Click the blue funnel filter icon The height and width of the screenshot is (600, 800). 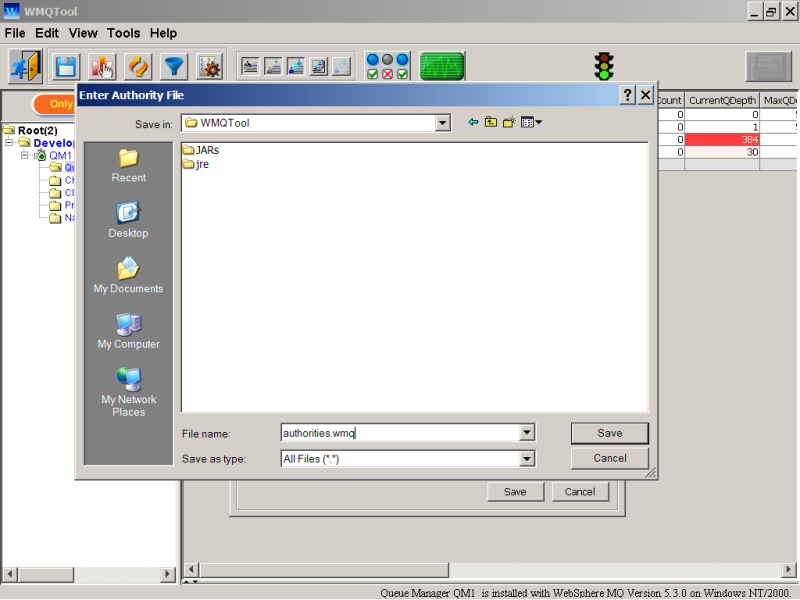[x=173, y=67]
